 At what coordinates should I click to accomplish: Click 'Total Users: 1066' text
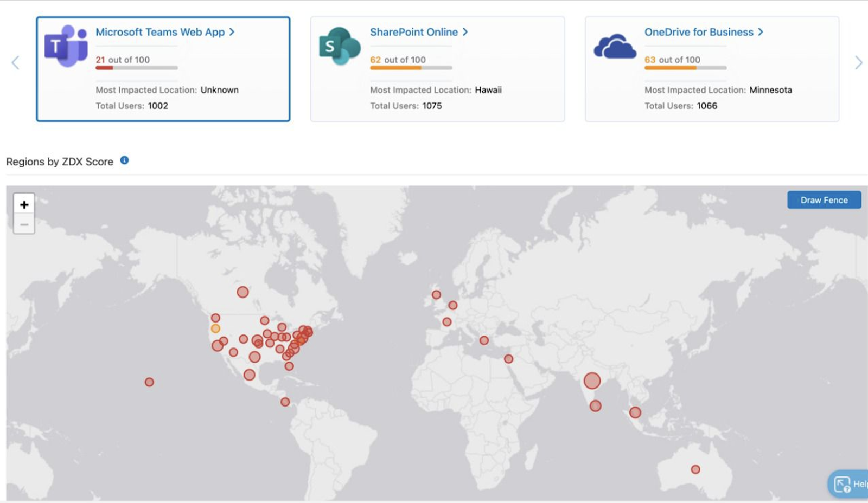coord(681,106)
